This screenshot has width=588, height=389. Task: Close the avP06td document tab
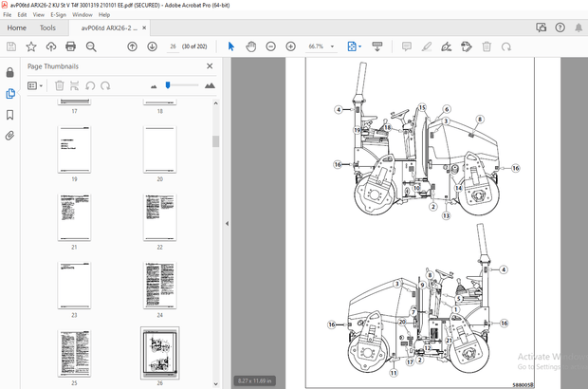144,28
